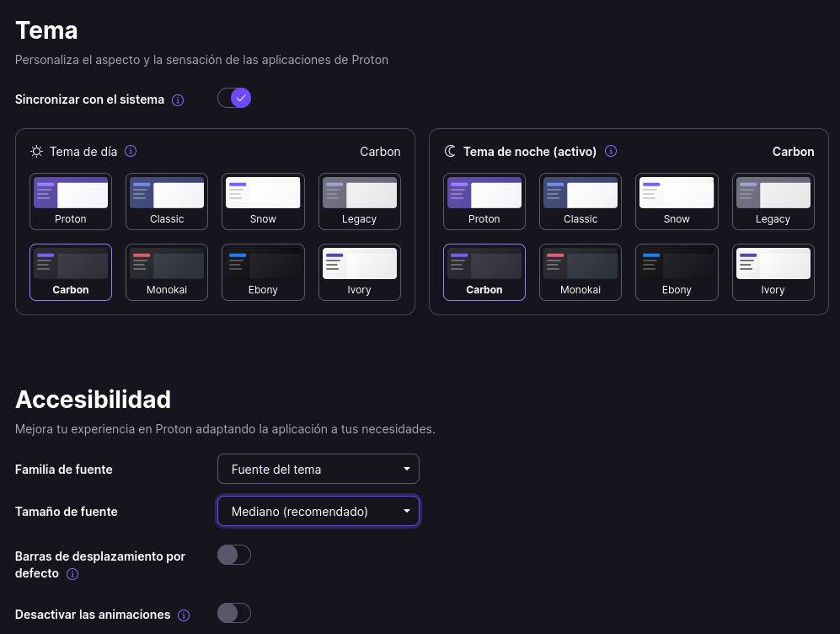Click info icon next to Sincronizar con el sistema

[x=178, y=100]
